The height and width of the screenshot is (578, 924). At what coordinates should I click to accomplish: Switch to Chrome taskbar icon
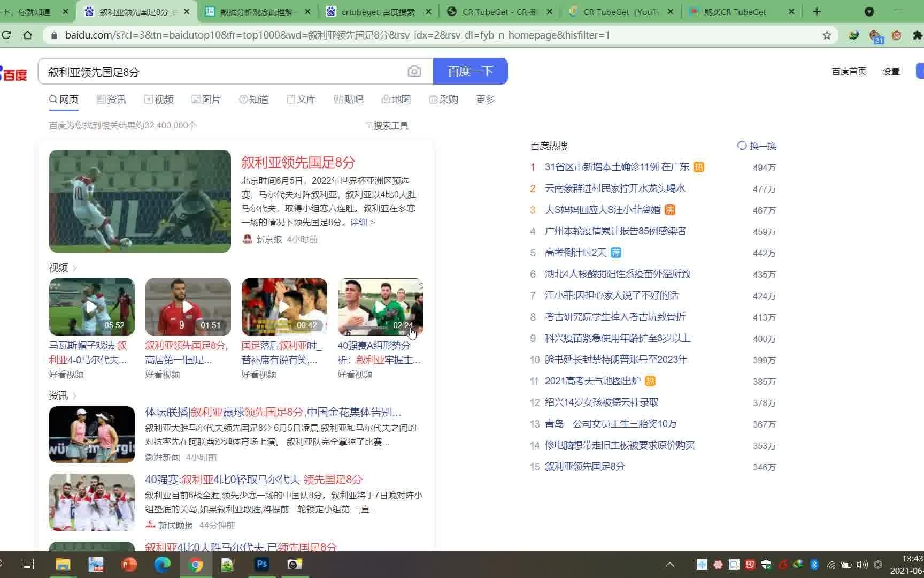pyautogui.click(x=195, y=564)
